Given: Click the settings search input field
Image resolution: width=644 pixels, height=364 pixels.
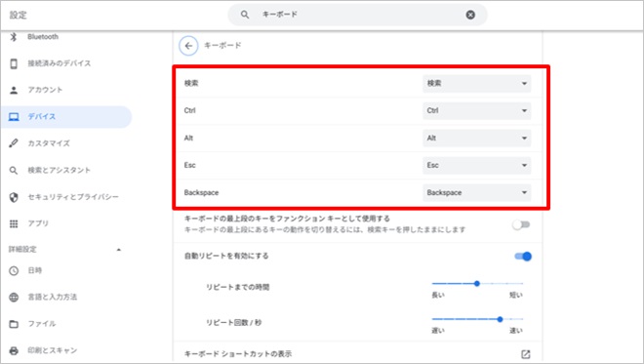Looking at the screenshot, I should (x=357, y=15).
